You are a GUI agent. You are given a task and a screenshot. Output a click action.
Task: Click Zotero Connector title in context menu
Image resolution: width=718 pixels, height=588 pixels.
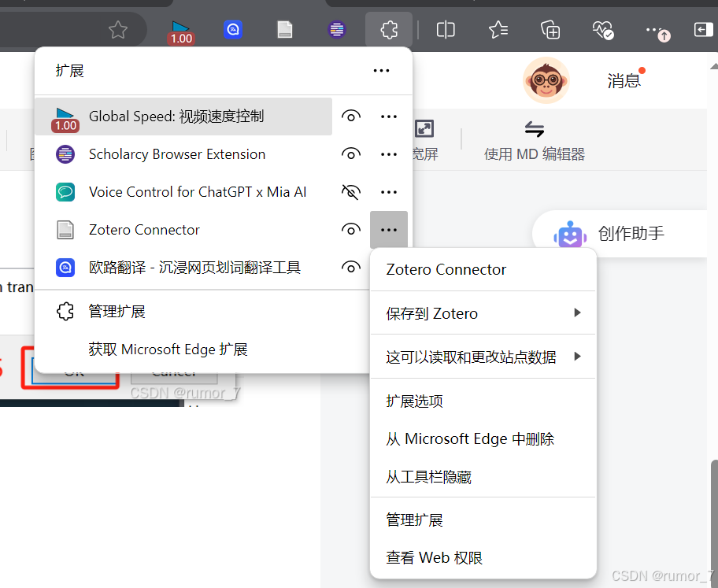[x=446, y=269]
